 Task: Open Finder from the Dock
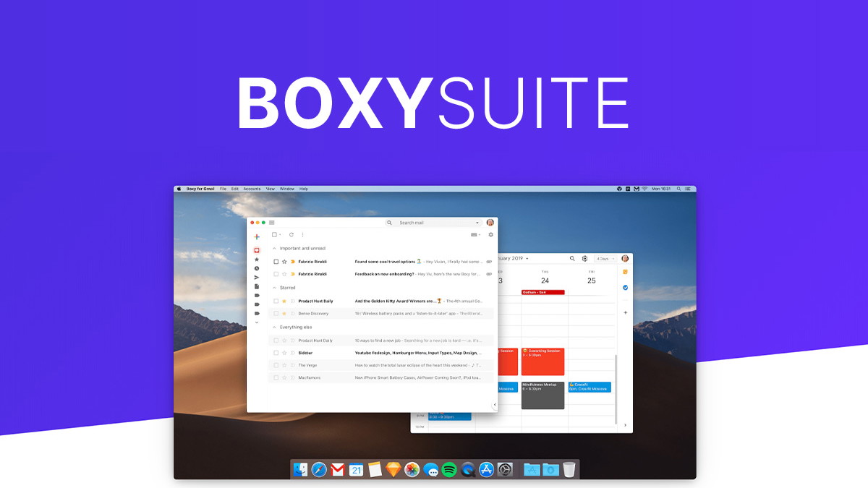click(x=302, y=470)
